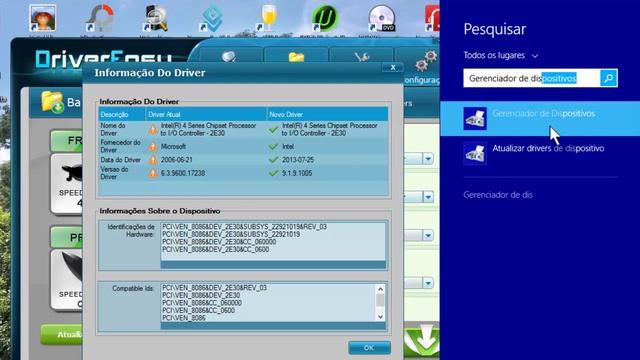
Task: Select compatible ID PCI\VEN_8086&CC_0600
Action: 198,310
